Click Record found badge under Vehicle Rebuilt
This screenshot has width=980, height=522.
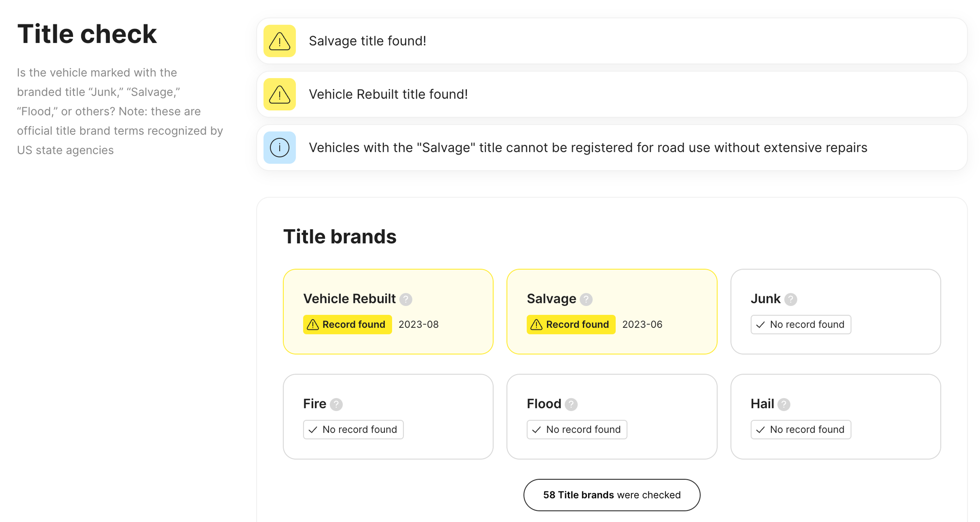point(347,324)
